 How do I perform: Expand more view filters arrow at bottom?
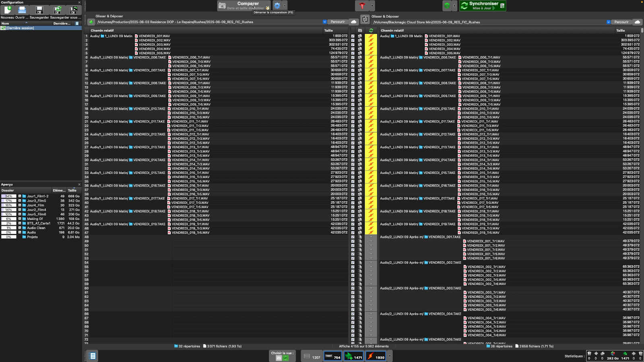pos(390,356)
